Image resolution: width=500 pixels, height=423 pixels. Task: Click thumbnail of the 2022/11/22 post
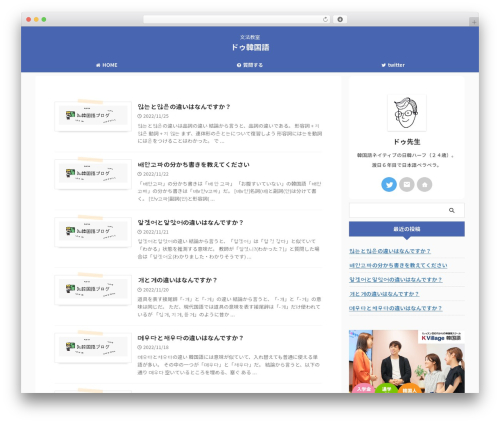(x=93, y=174)
